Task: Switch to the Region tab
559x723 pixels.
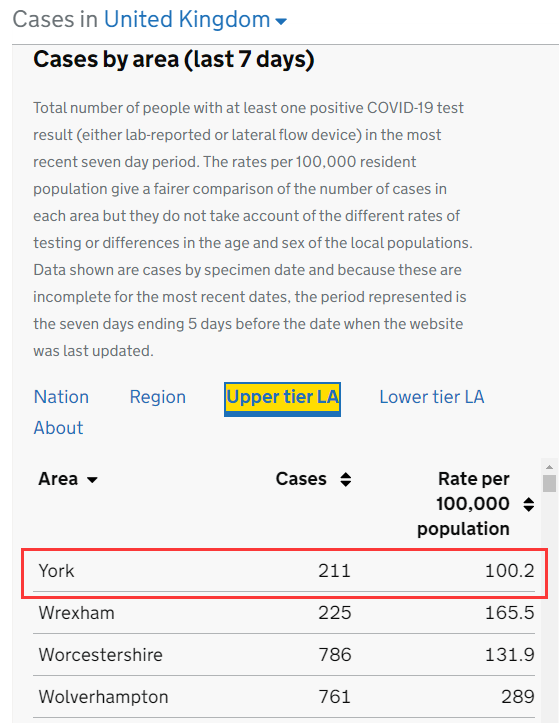Action: [x=158, y=397]
